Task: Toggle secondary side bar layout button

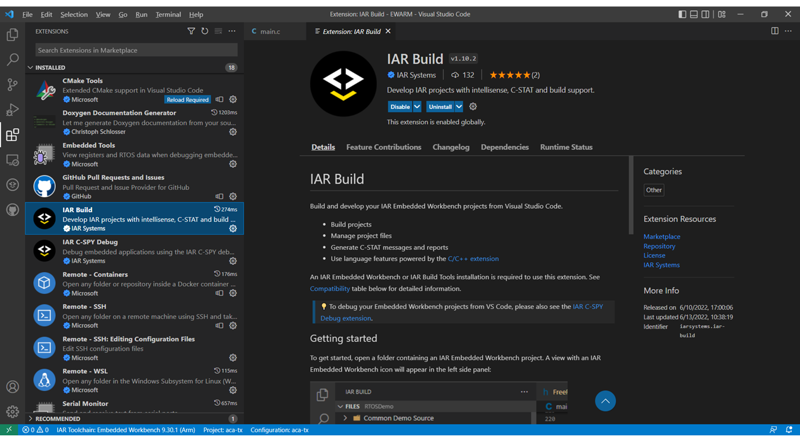Action: [x=705, y=14]
